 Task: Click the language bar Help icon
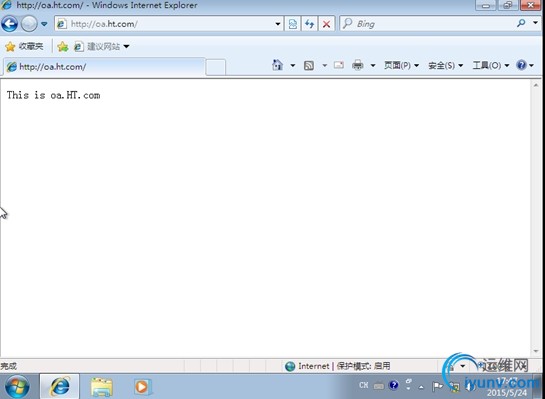(x=393, y=385)
